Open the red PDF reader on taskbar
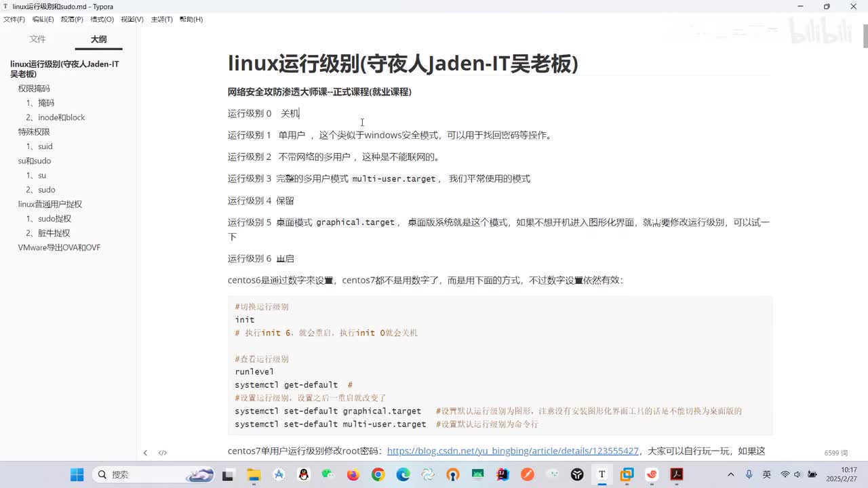The image size is (868, 488). point(676,474)
